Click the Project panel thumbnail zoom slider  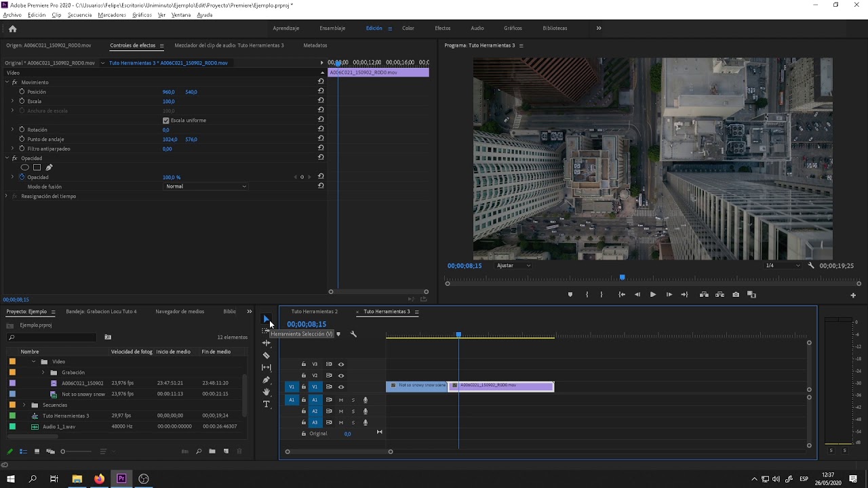(63, 451)
